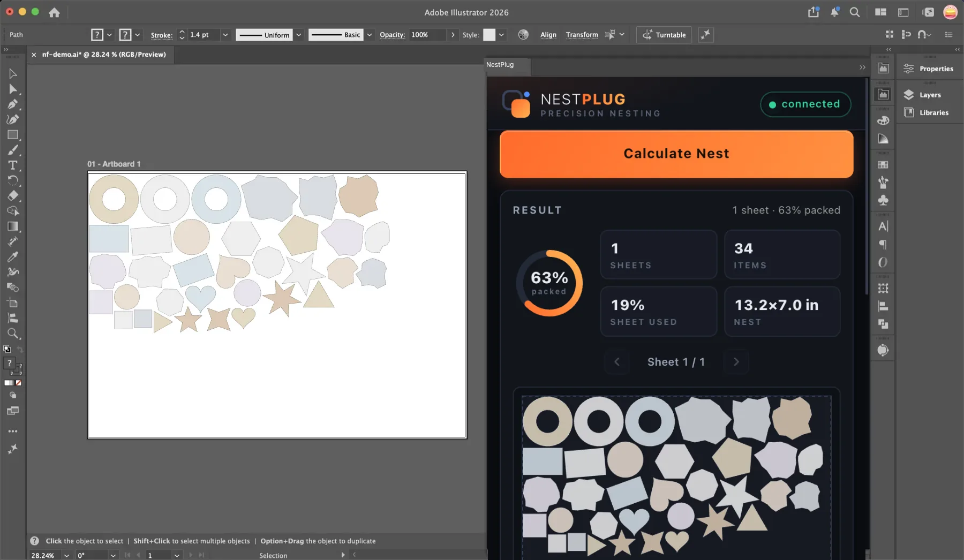Open the Fill color dropdown
The image size is (964, 560).
(109, 35)
